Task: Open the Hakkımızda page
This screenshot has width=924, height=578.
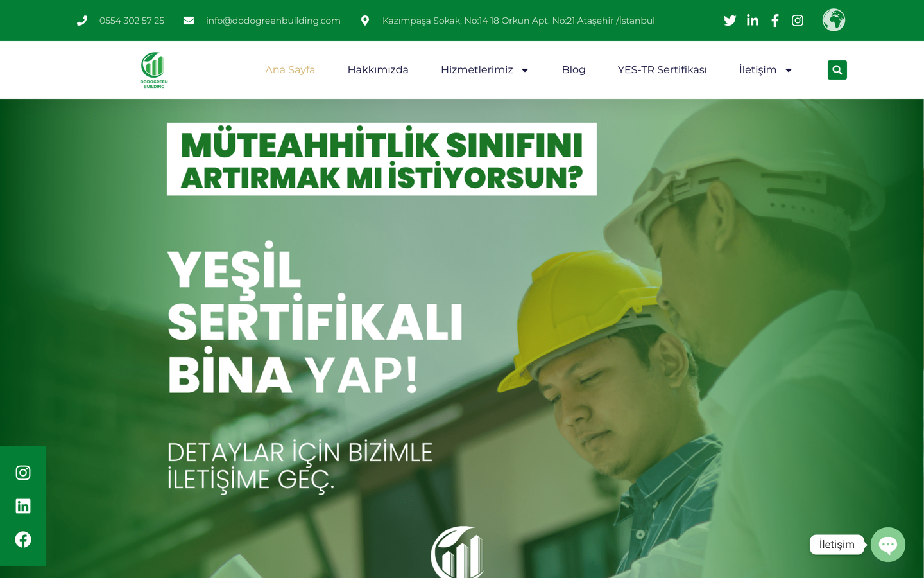Action: pyautogui.click(x=378, y=69)
